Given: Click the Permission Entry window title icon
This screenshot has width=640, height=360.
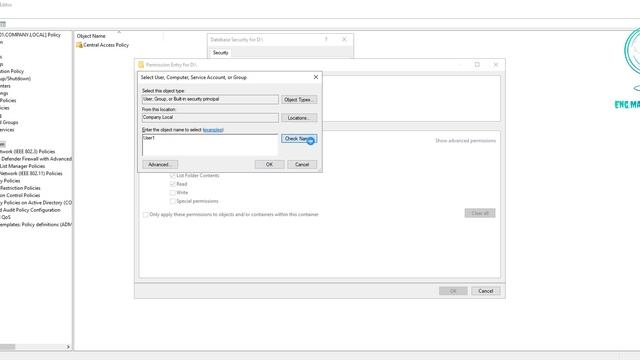Looking at the screenshot, I should tap(141, 64).
